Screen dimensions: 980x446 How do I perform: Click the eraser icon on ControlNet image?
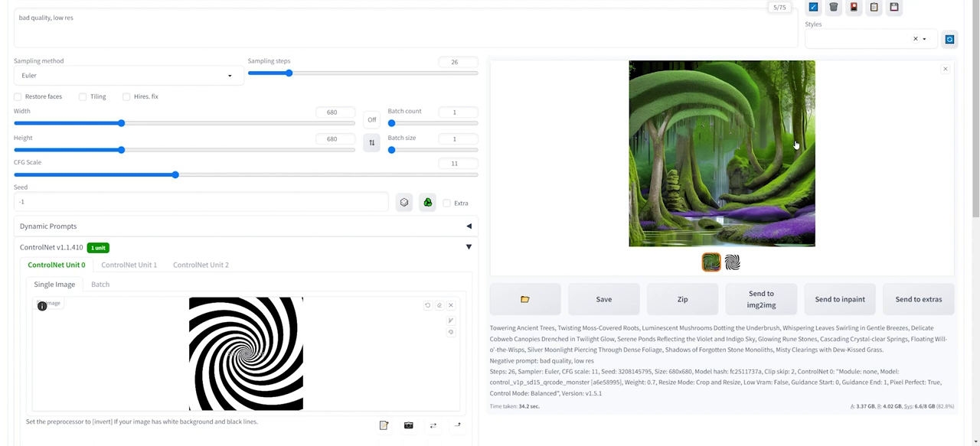(x=439, y=305)
